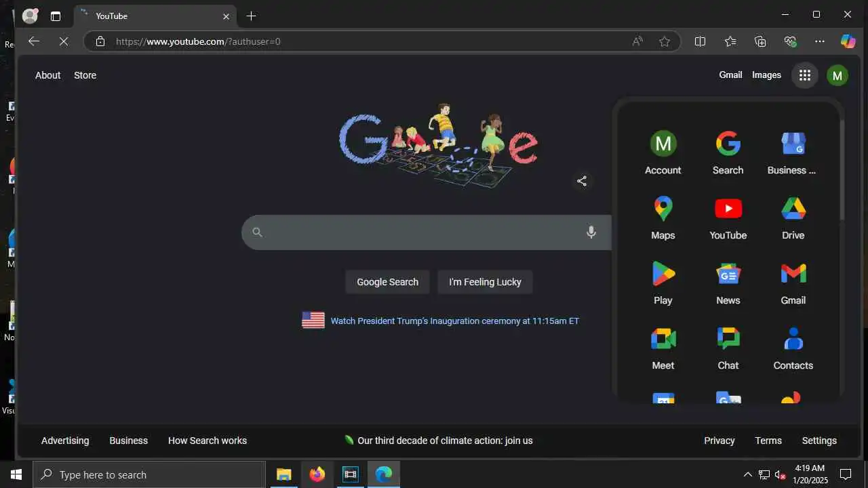The height and width of the screenshot is (488, 868).
Task: Add this page to favorites star
Action: (665, 41)
